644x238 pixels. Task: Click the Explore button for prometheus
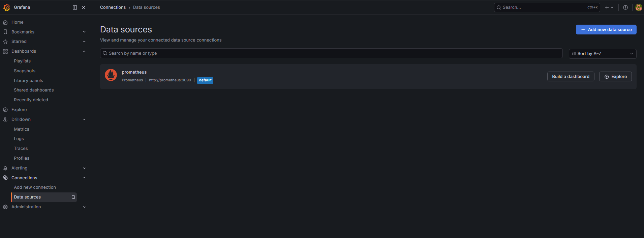[615, 77]
